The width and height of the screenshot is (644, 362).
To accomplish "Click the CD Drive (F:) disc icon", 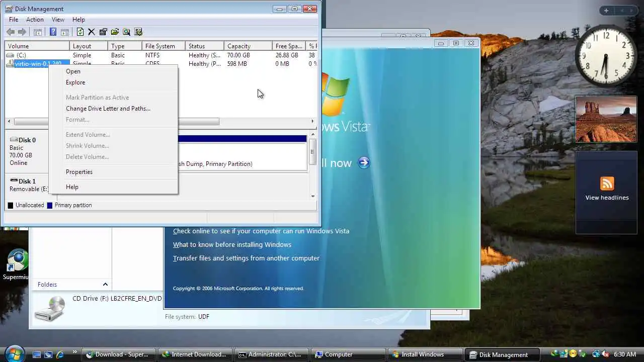I will [x=50, y=309].
